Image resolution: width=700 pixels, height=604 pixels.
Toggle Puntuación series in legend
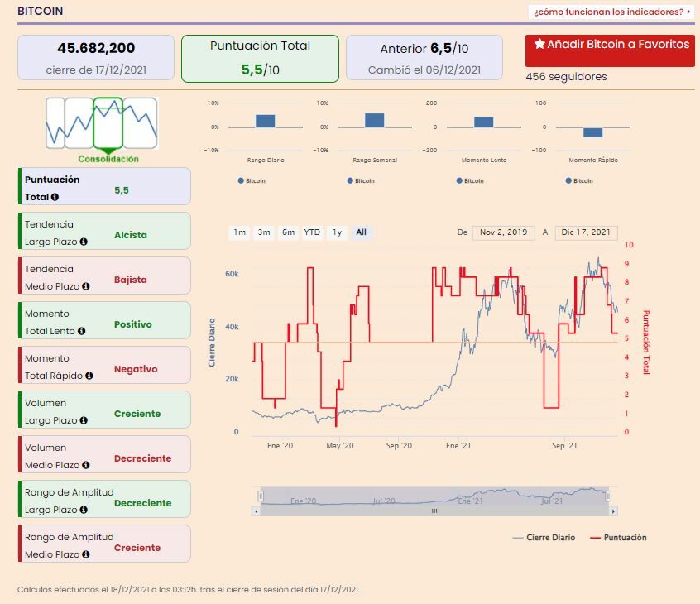618,538
